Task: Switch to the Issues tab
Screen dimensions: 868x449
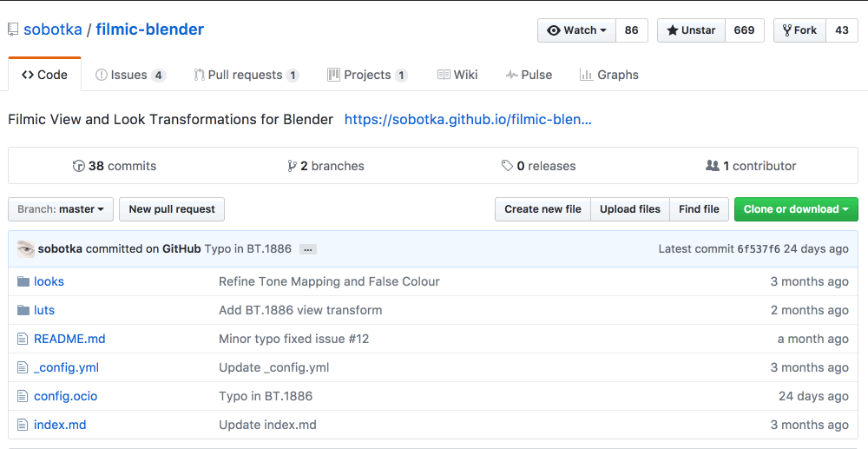Action: 130,75
